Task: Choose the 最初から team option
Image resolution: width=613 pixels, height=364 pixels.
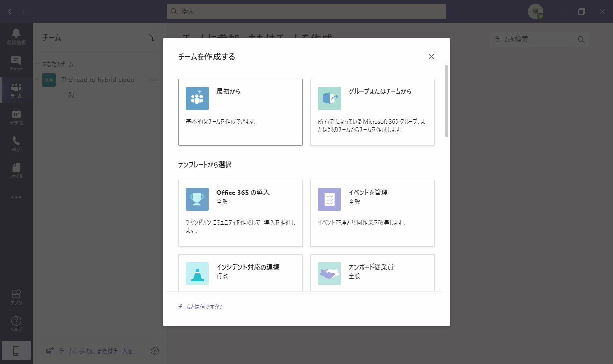Action: pyautogui.click(x=240, y=112)
